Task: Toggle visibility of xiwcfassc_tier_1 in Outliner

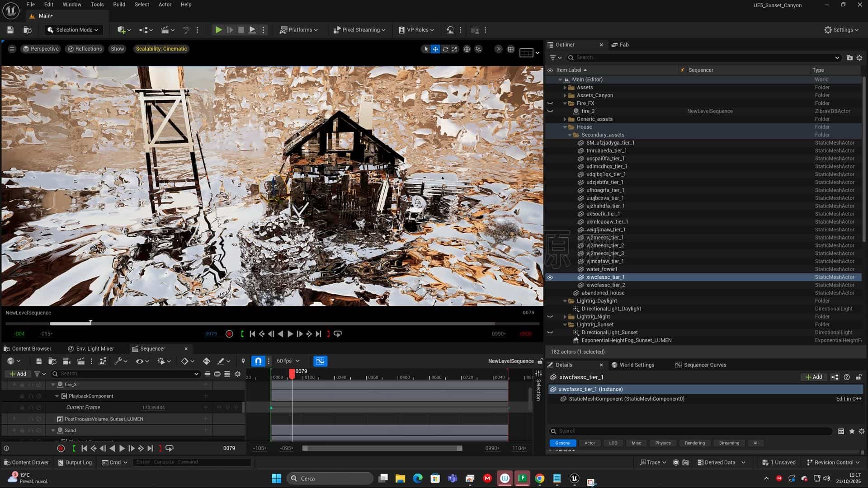Action: tap(550, 277)
